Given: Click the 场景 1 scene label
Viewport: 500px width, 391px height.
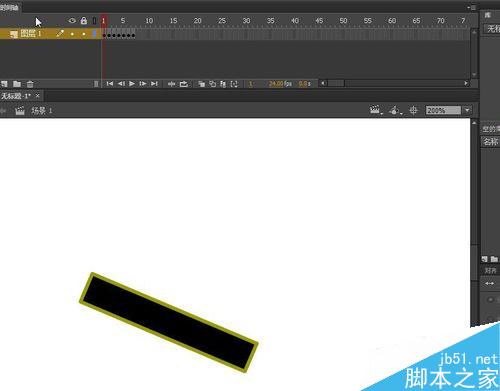Looking at the screenshot, I should (42, 111).
